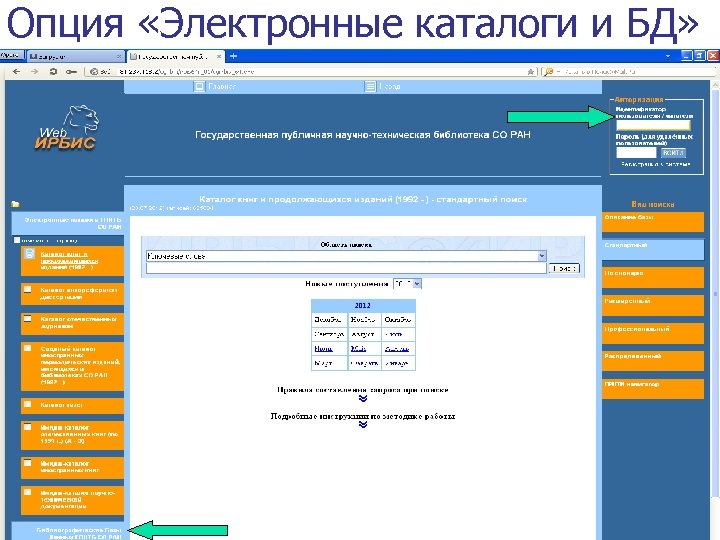Click the middle blue month link in the calendar
The width and height of the screenshot is (720, 540).
pos(359,349)
